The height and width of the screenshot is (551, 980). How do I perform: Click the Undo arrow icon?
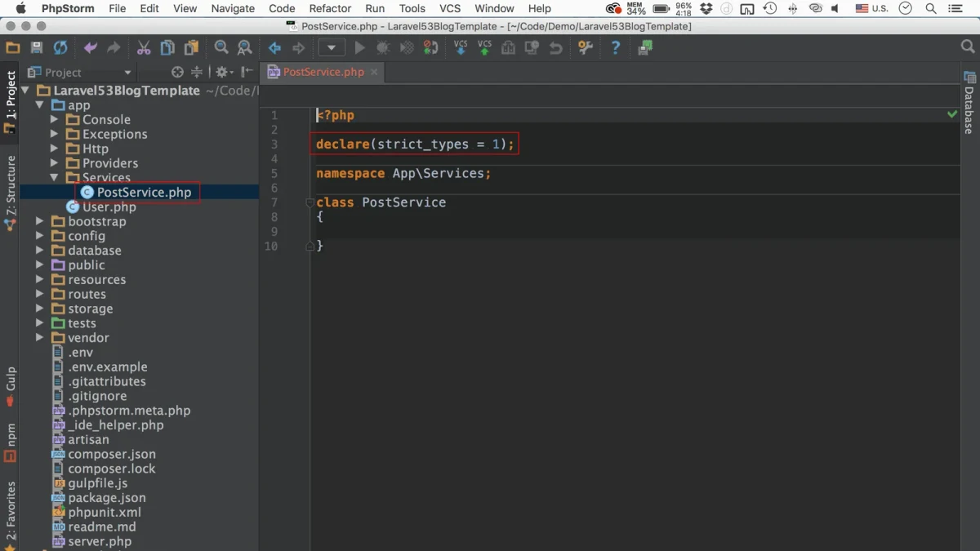point(90,48)
